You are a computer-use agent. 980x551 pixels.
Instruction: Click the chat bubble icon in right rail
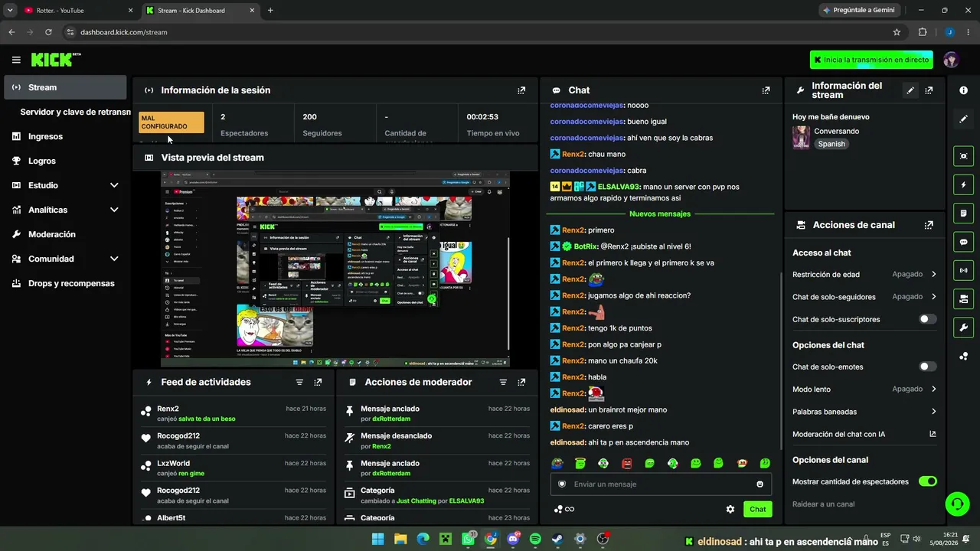click(x=963, y=242)
